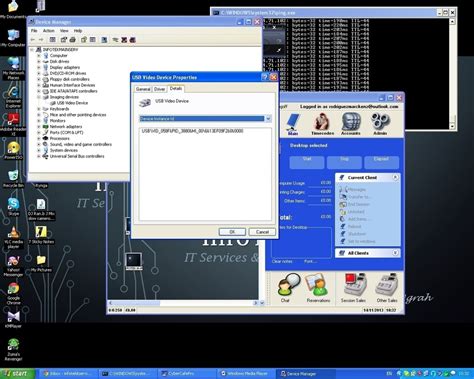This screenshot has height=379, width=474.
Task: Select Ports (COM & LPT) tree entry
Action: [x=66, y=132]
